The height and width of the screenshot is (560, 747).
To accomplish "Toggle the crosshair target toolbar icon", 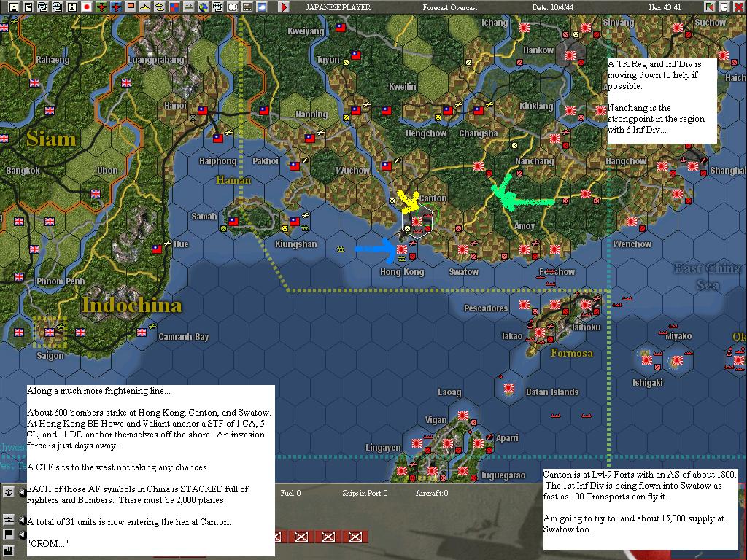I will click(217, 7).
